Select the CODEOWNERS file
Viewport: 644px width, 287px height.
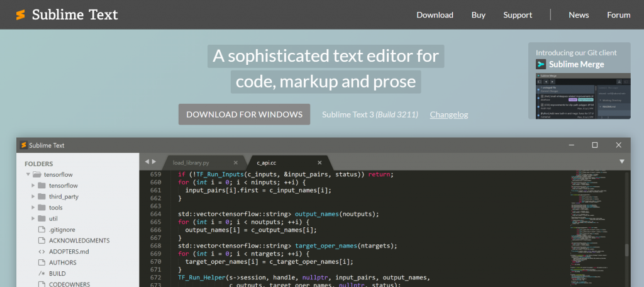(x=69, y=284)
